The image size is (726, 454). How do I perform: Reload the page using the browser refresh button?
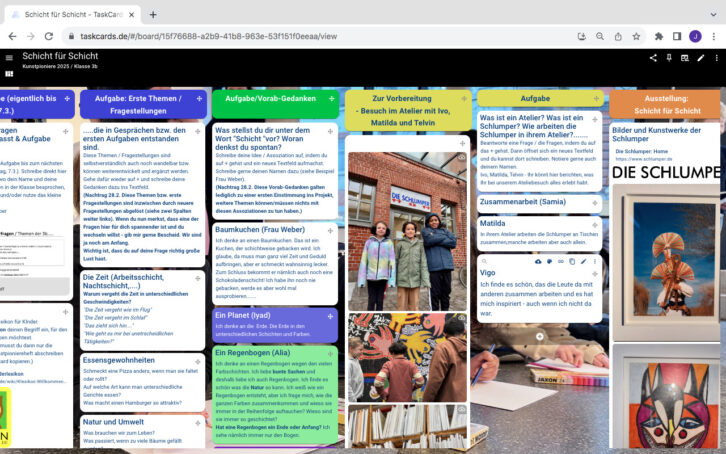tap(55, 36)
